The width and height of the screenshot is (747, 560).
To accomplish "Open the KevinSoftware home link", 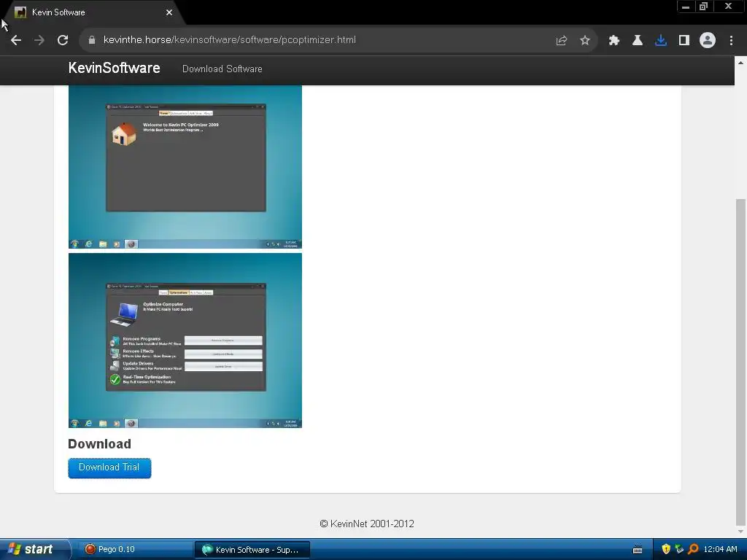I will pyautogui.click(x=115, y=68).
